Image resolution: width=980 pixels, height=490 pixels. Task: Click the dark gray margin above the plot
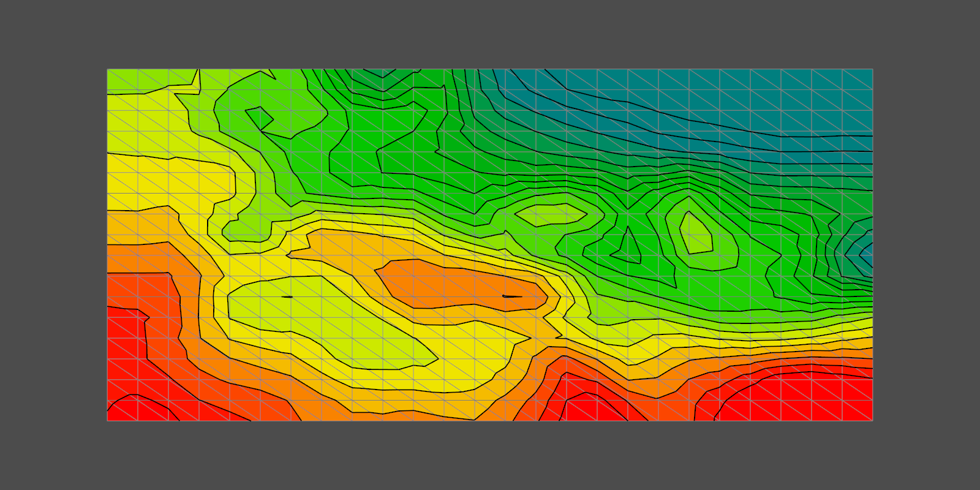[x=490, y=34]
